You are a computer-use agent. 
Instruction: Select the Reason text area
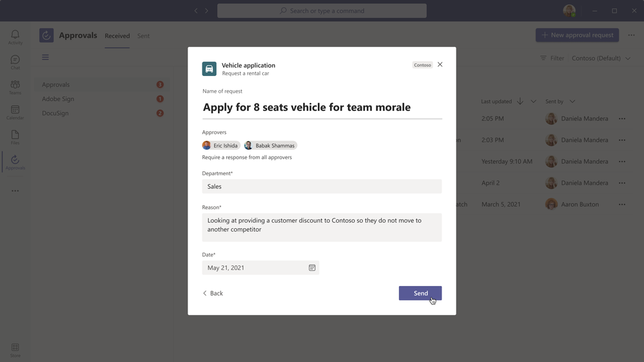point(322,227)
